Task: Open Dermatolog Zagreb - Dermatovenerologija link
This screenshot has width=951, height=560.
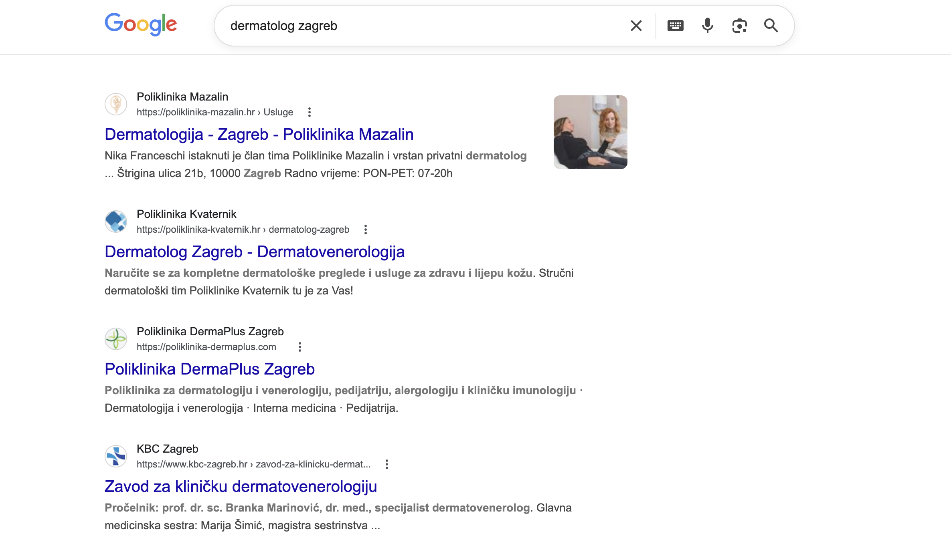Action: [255, 252]
